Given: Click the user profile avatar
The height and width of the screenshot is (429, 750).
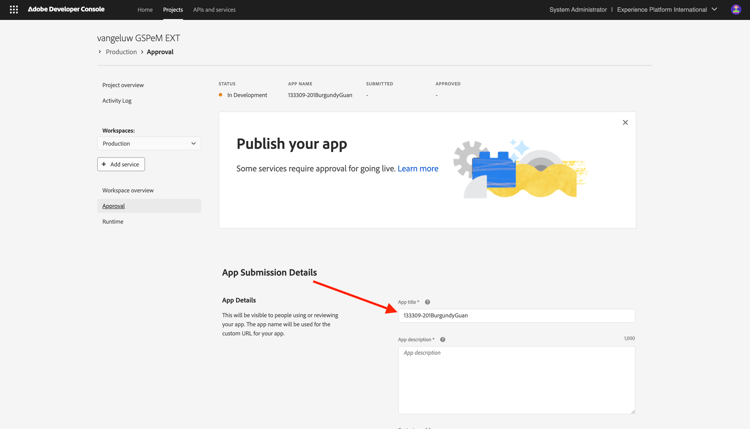Looking at the screenshot, I should pyautogui.click(x=736, y=10).
